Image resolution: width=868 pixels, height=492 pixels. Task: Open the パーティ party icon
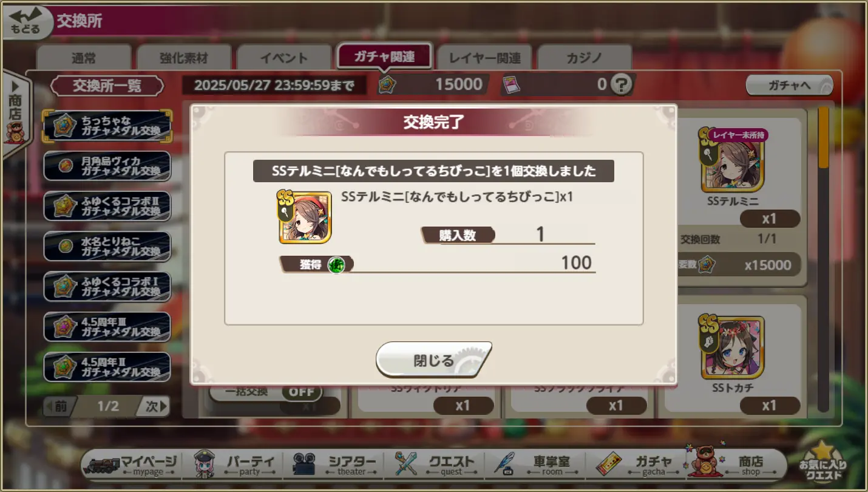click(x=205, y=465)
